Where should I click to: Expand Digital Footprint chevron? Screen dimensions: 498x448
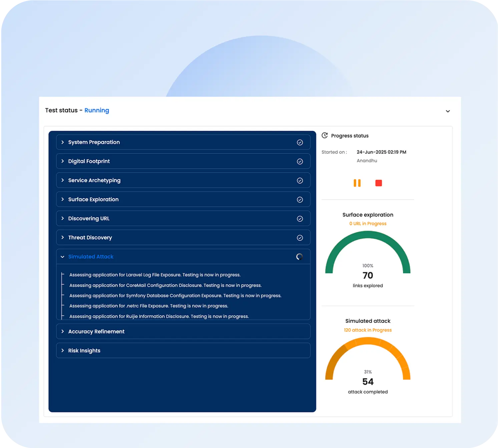[x=62, y=161]
